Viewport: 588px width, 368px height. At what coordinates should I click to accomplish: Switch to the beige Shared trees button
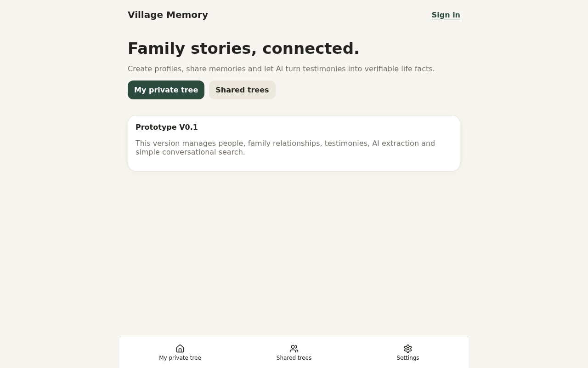[x=242, y=90]
